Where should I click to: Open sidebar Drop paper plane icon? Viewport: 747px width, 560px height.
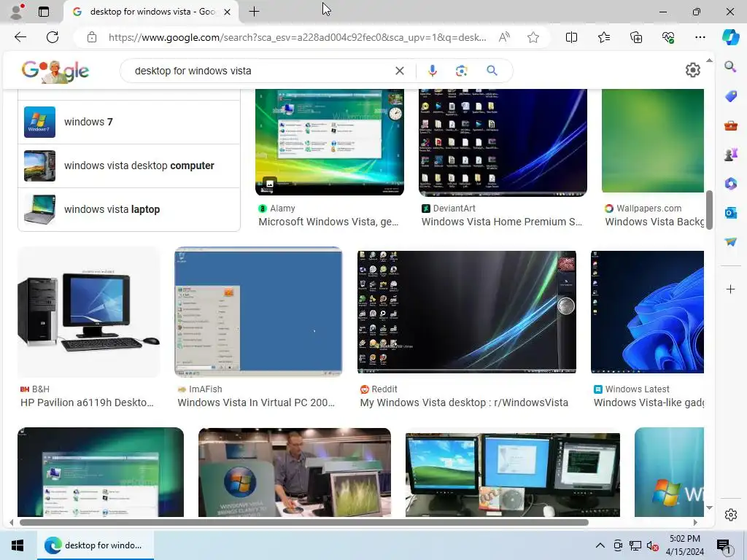click(x=730, y=241)
